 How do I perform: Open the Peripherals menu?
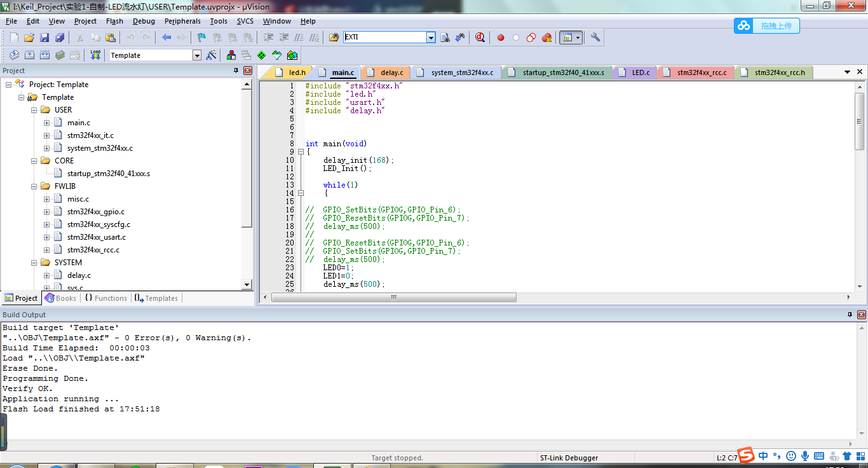coord(182,21)
